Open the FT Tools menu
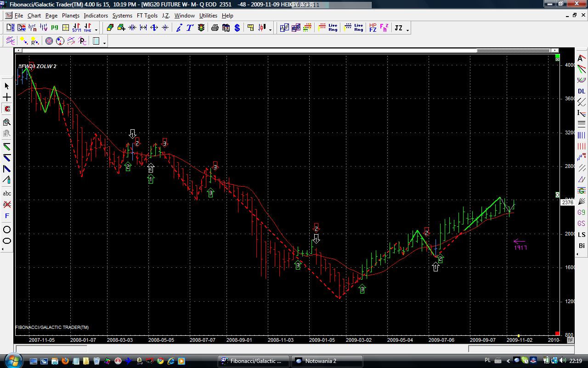Viewport: 588px width, 368px height. click(x=147, y=16)
